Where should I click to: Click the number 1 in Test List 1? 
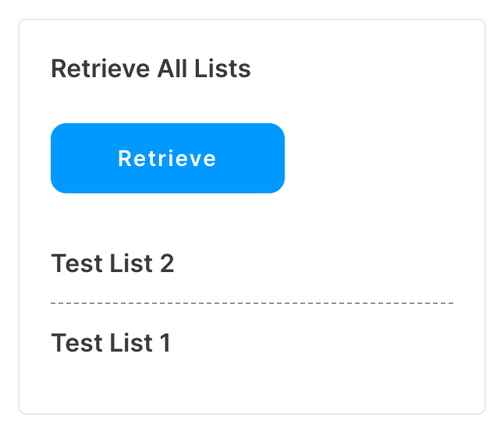(165, 343)
